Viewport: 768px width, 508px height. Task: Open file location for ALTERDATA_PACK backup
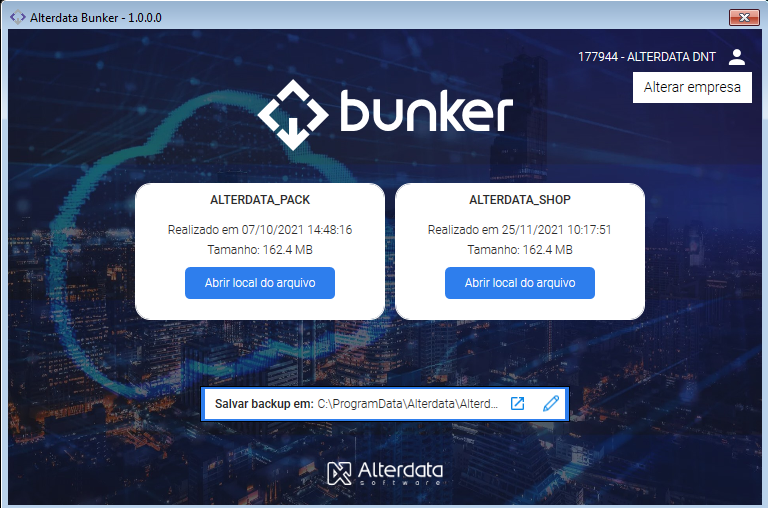click(260, 283)
